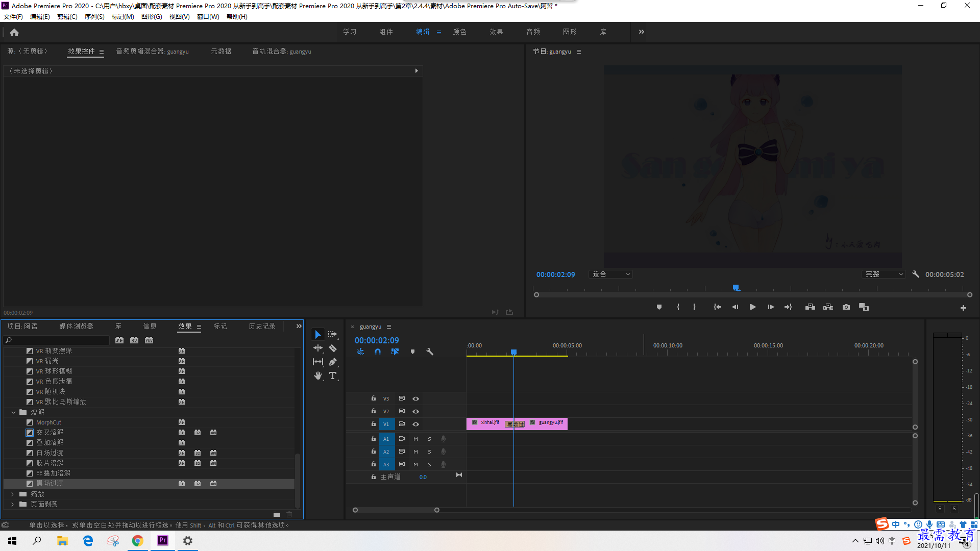Click xinhai.jfif clip in timeline

pos(486,423)
